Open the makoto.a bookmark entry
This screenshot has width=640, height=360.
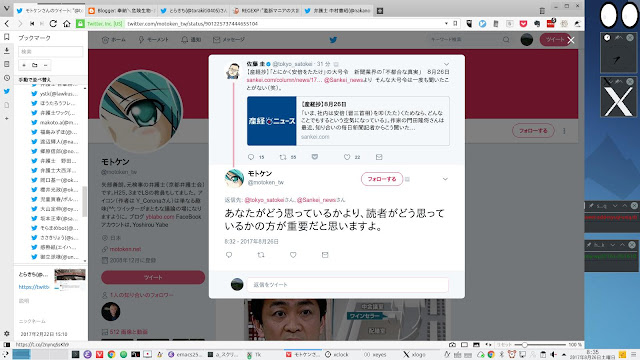pos(55,122)
